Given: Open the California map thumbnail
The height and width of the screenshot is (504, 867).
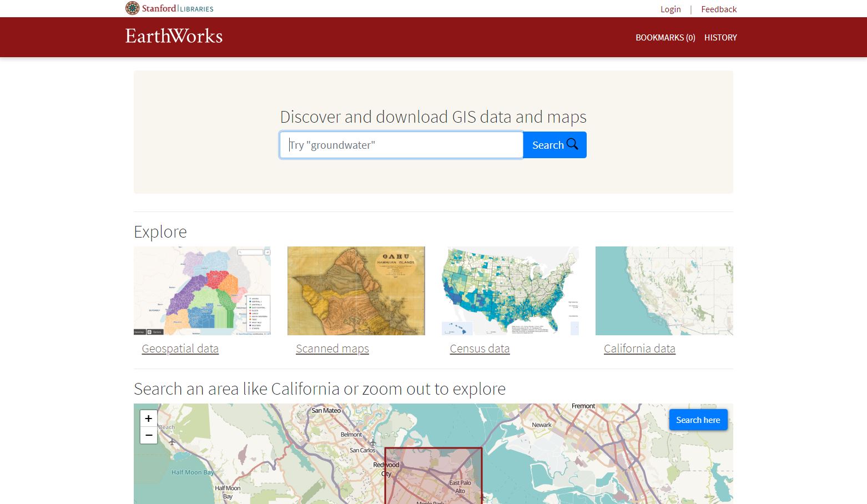Looking at the screenshot, I should click(x=664, y=291).
